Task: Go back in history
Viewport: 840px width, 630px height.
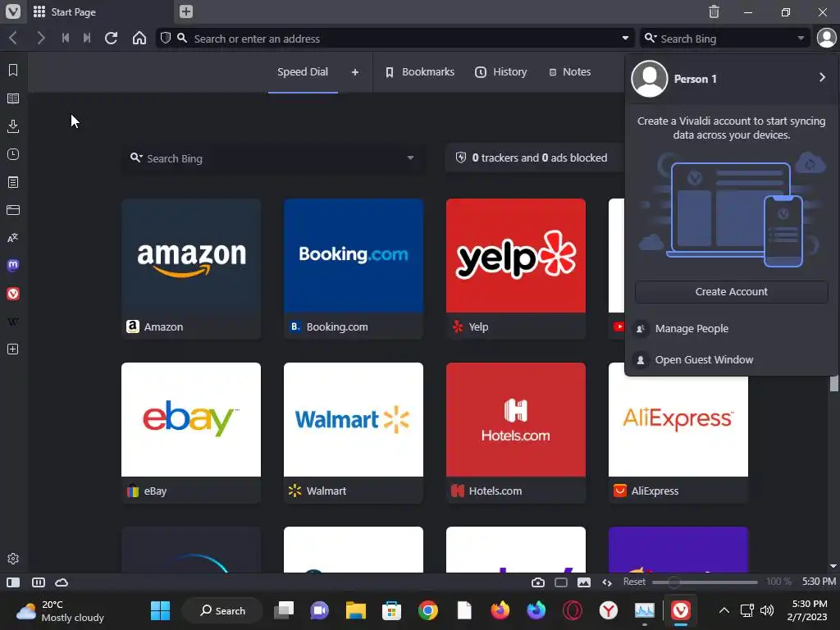Action: [x=14, y=38]
